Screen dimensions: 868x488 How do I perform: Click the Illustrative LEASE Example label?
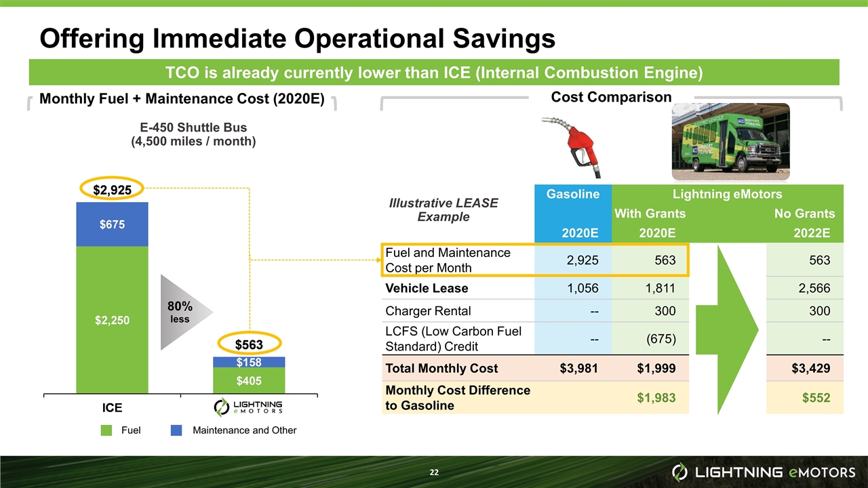[443, 209]
